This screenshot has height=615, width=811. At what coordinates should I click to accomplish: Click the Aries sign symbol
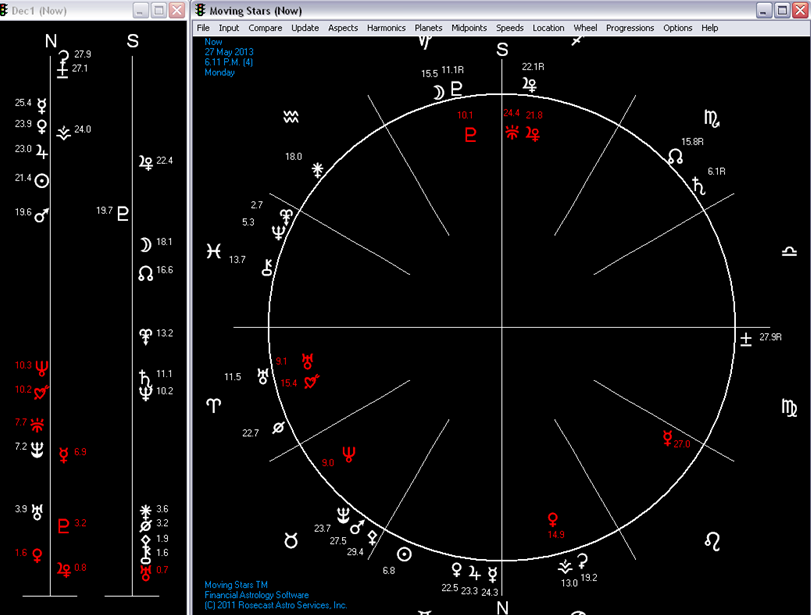click(x=214, y=405)
